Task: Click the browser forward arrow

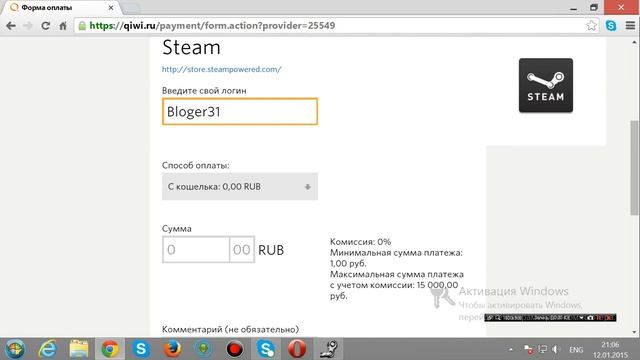Action: [28, 26]
